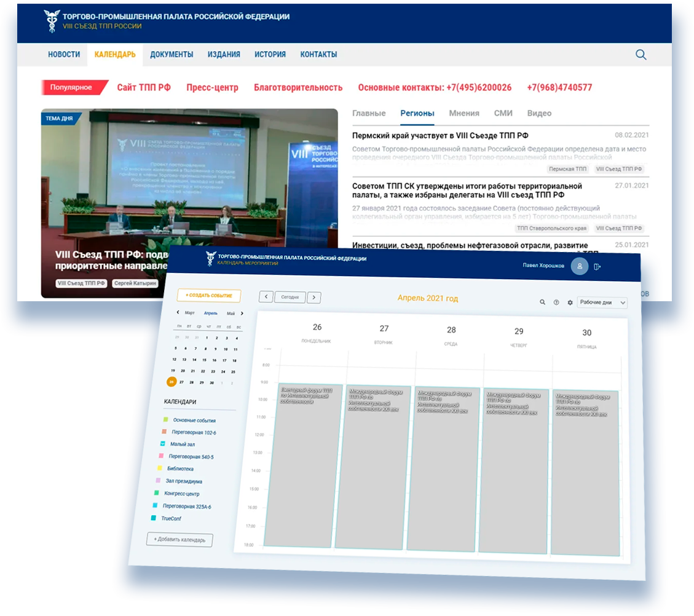Viewport: 694px width, 616px height.
Task: Click the logout icon beside the user avatar
Action: 597,266
